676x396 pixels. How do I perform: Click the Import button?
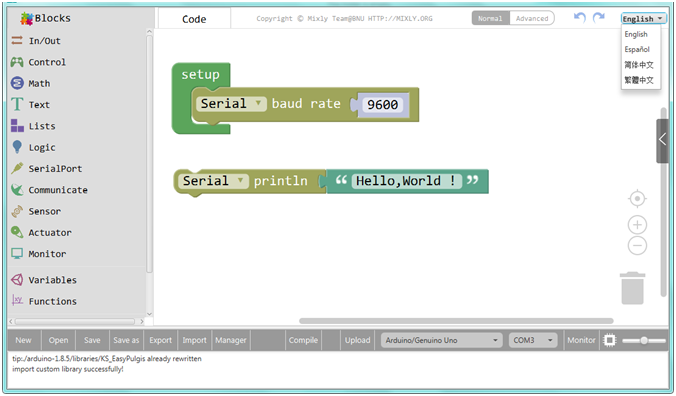(194, 340)
